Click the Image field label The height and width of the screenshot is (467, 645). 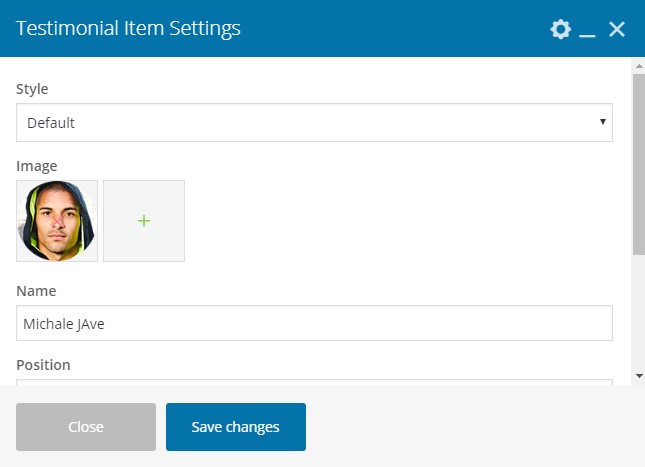(x=37, y=166)
